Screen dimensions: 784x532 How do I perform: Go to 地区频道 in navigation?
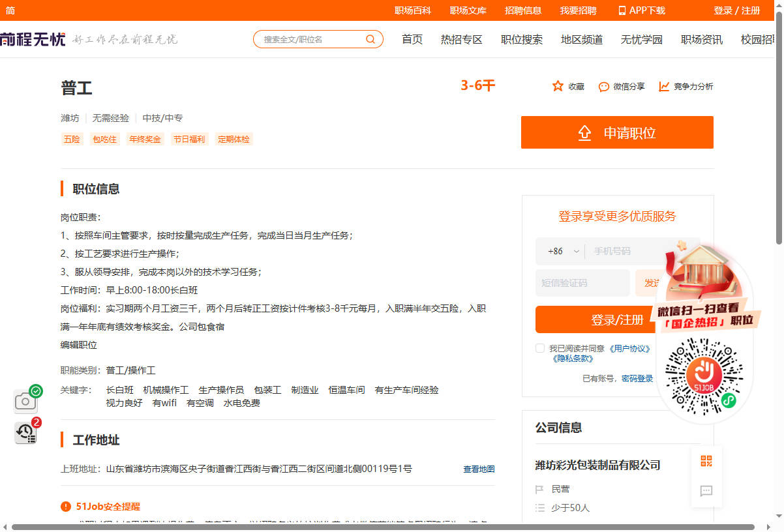[581, 40]
